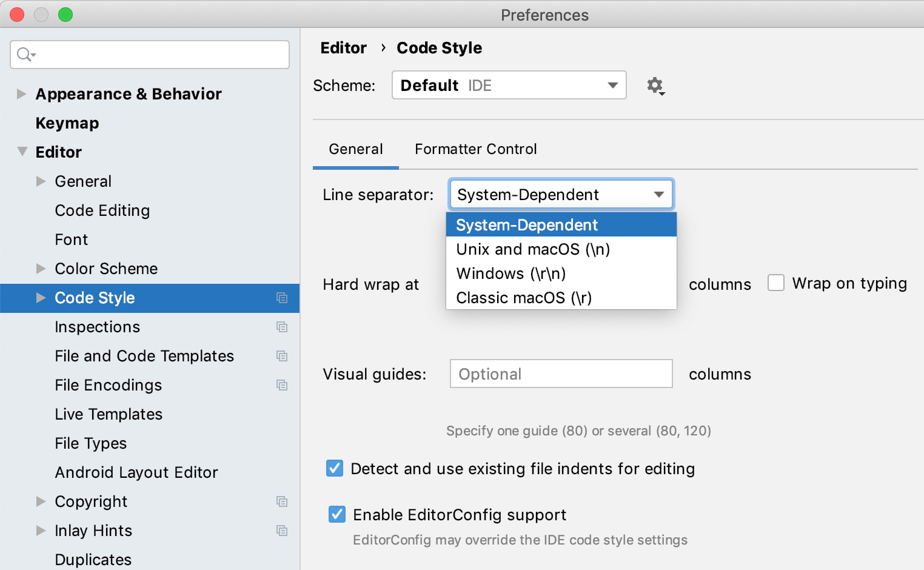
Task: Select the General tab
Action: (355, 149)
